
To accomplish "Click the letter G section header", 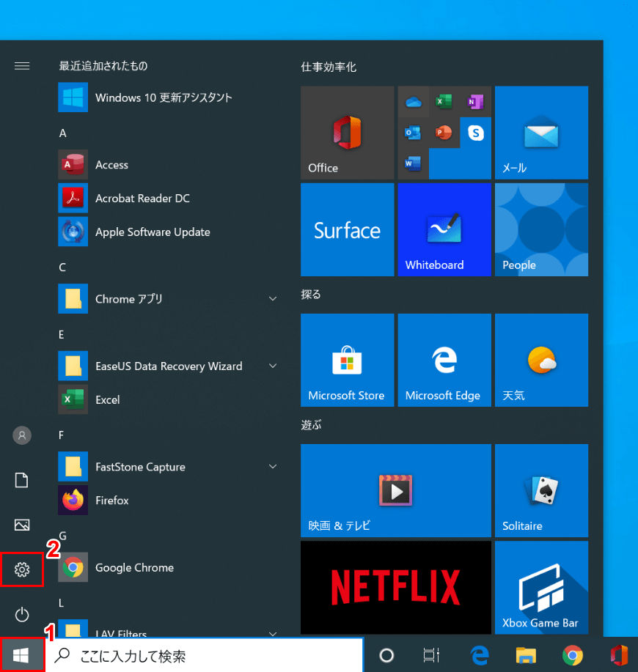I will (62, 536).
